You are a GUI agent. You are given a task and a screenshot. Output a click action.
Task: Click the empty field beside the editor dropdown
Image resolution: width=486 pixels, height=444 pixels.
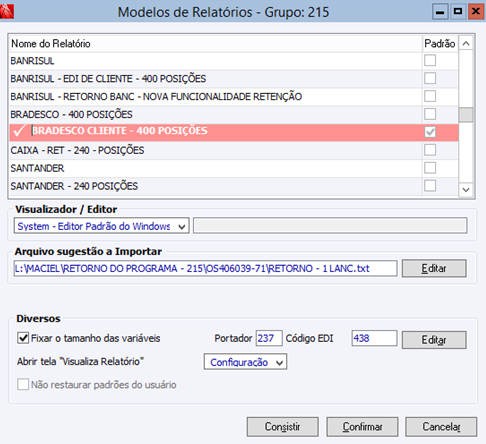coord(330,226)
